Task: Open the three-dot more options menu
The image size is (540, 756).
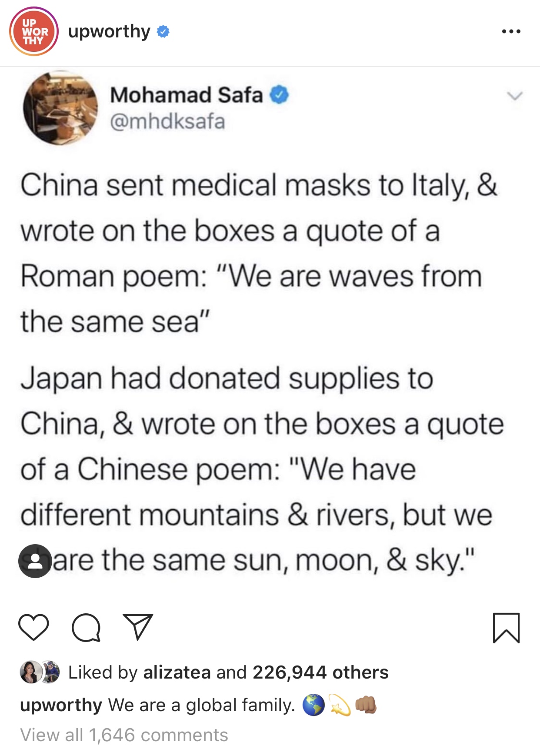Action: 511,31
